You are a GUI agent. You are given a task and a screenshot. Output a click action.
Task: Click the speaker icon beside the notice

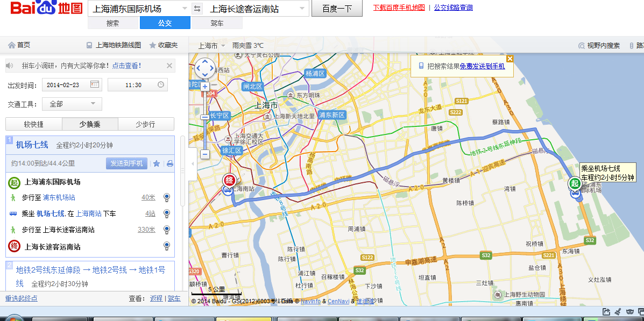10,66
